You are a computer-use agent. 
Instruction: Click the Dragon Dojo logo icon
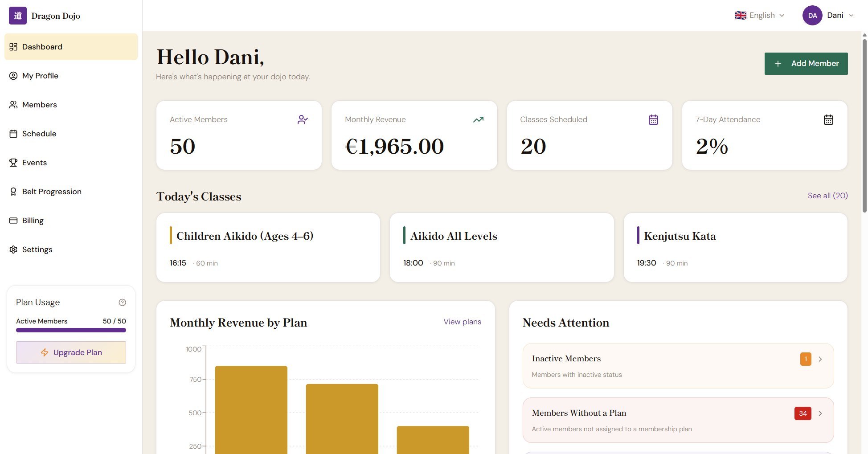18,16
